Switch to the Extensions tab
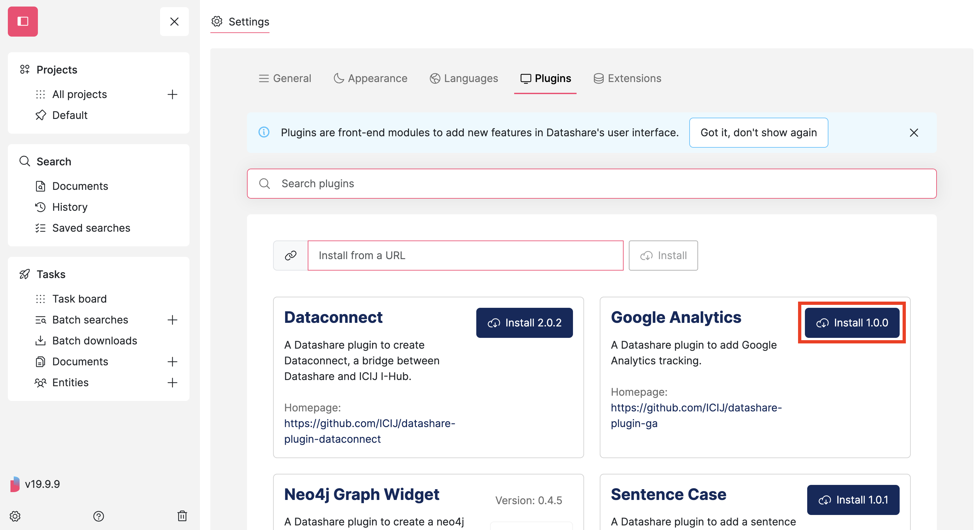 627,78
